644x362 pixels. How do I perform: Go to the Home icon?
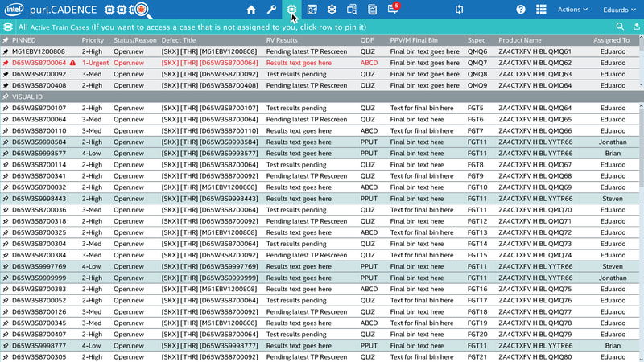pos(251,10)
